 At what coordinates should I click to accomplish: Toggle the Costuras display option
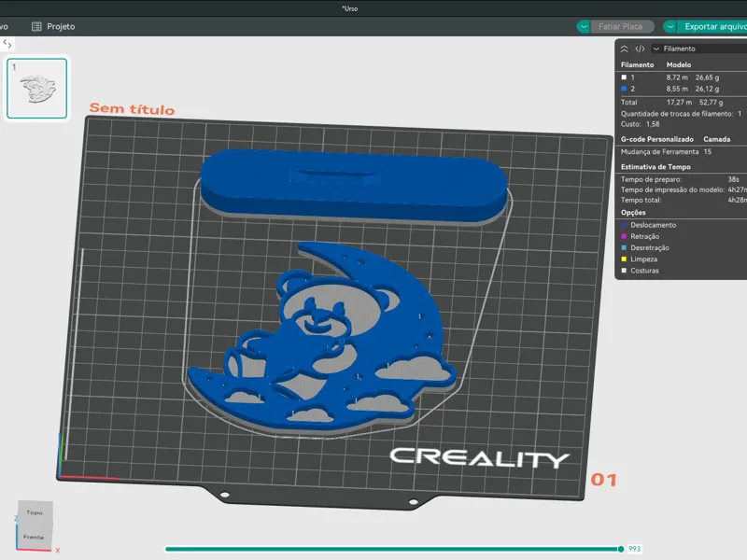pyautogui.click(x=641, y=271)
